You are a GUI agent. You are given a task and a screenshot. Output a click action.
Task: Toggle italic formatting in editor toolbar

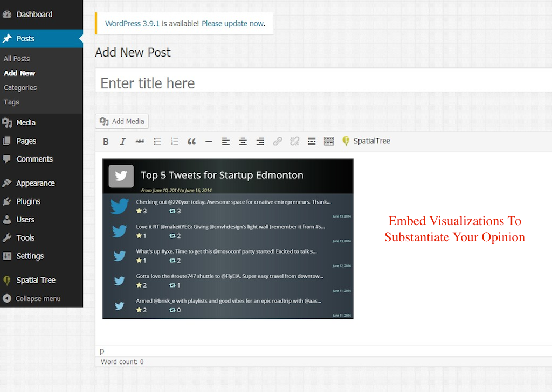coord(122,142)
